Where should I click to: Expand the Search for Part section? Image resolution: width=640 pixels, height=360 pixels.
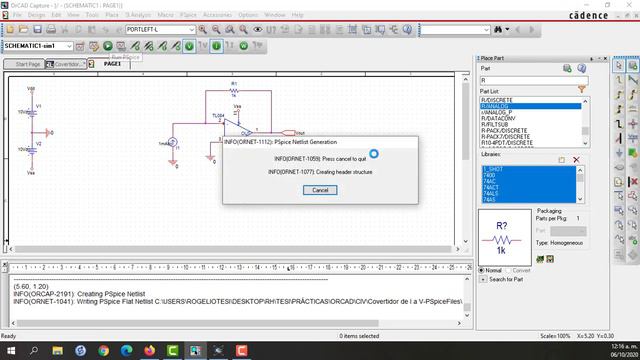click(483, 280)
